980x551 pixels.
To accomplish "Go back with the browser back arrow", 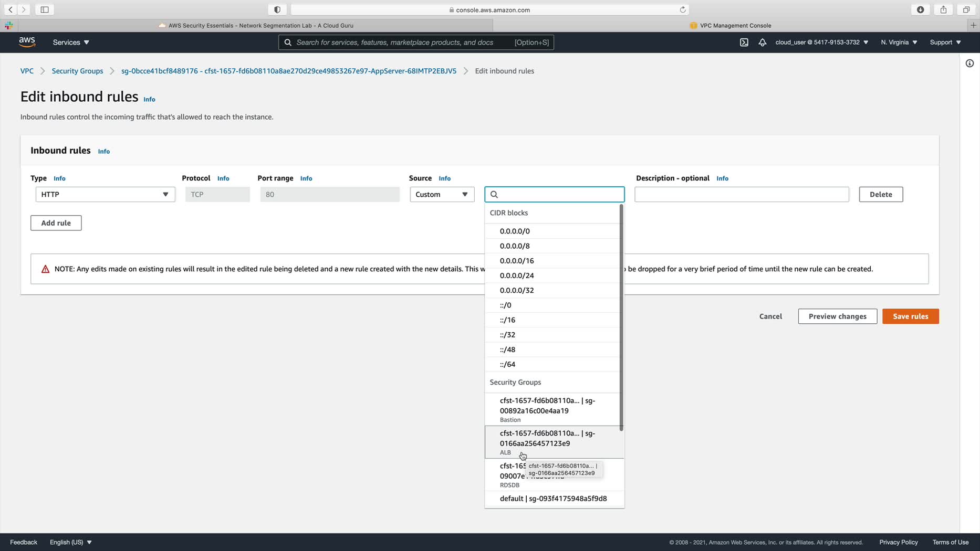I will click(x=11, y=9).
